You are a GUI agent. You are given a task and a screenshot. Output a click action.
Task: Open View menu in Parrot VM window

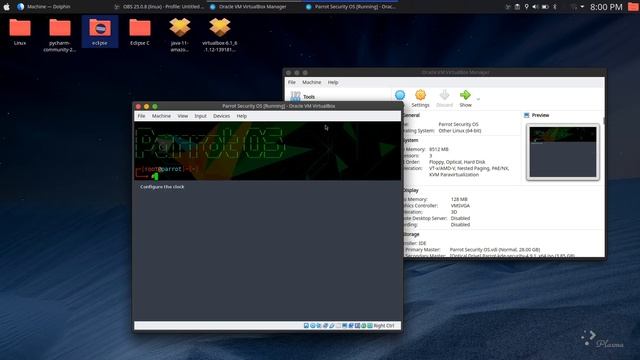point(182,116)
